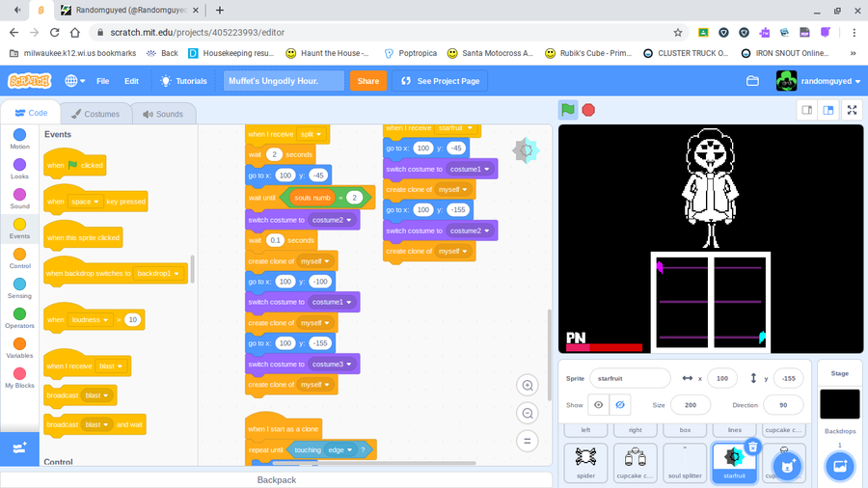The image size is (868, 488).
Task: Hide the sprite with crossed eye icon
Action: 620,405
